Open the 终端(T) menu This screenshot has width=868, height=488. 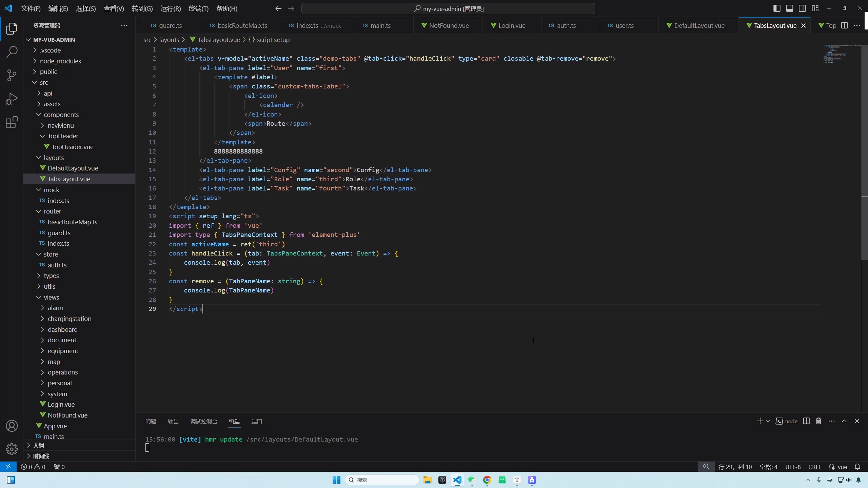(198, 8)
